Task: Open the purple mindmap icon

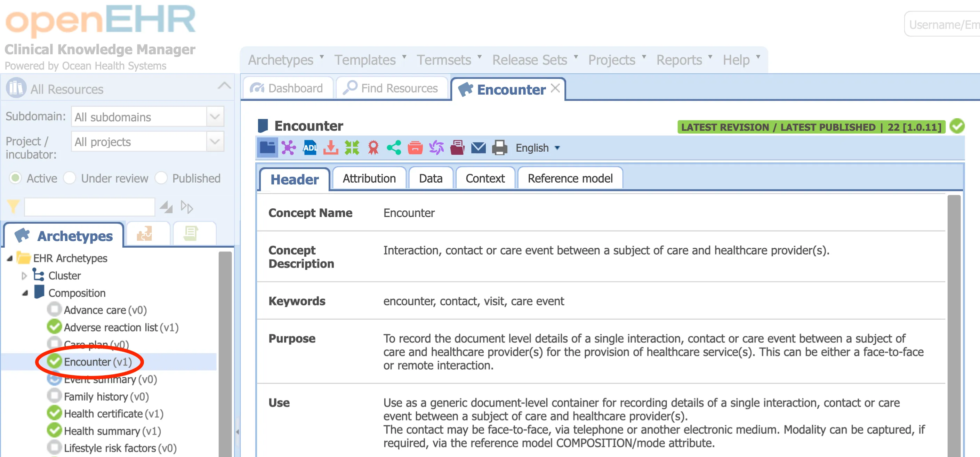Action: pos(288,148)
